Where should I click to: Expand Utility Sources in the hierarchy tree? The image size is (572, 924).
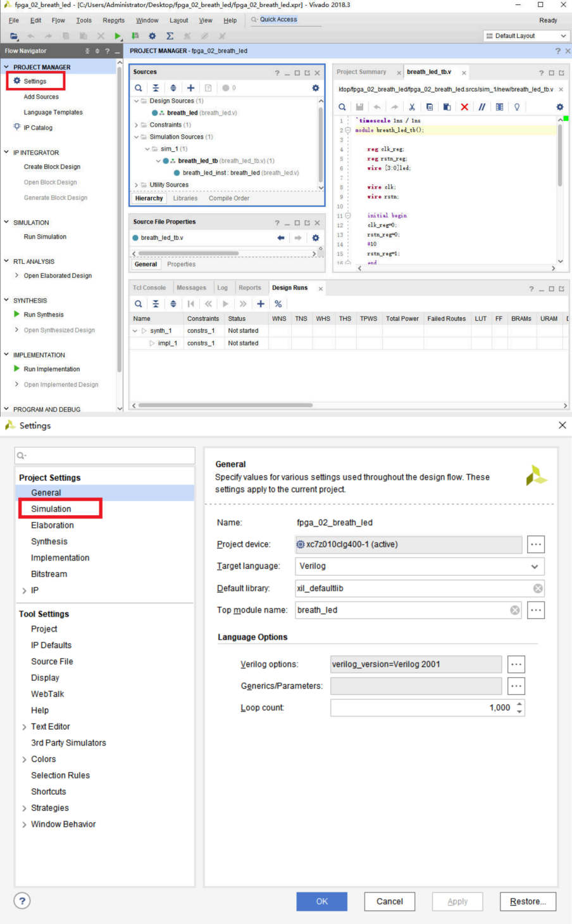click(x=136, y=185)
